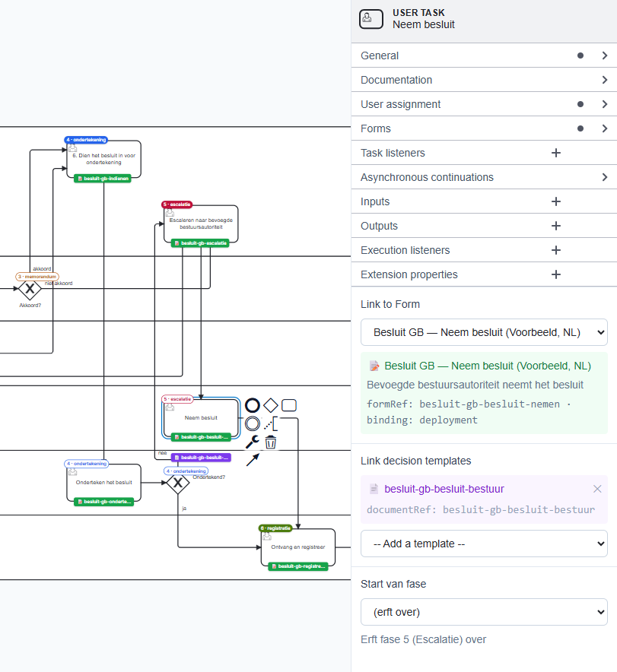Add a task listener with the plus icon
This screenshot has width=617, height=672.
[555, 153]
